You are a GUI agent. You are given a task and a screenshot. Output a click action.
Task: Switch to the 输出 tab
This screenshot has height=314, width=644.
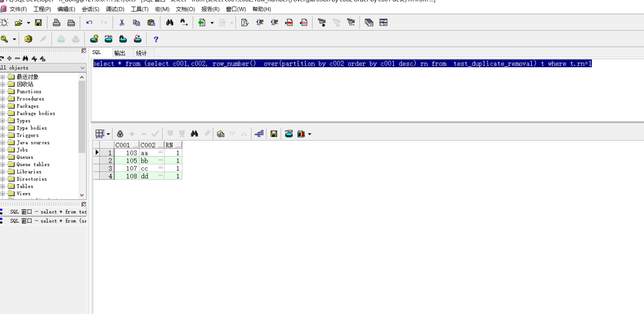(120, 53)
